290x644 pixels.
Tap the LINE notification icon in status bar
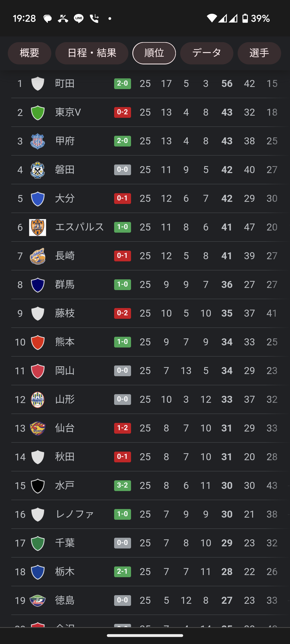tap(79, 19)
